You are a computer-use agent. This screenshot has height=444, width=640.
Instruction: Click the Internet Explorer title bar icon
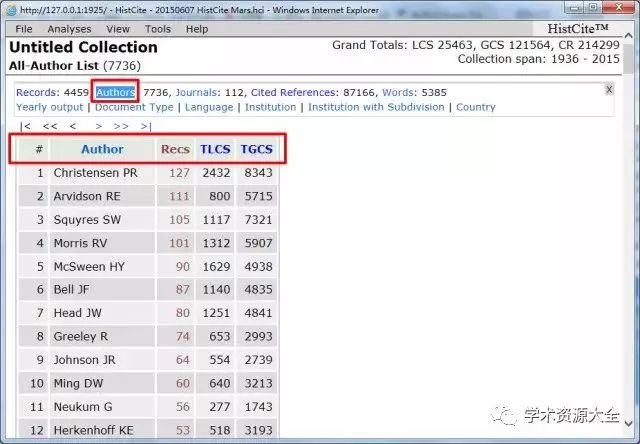point(11,10)
